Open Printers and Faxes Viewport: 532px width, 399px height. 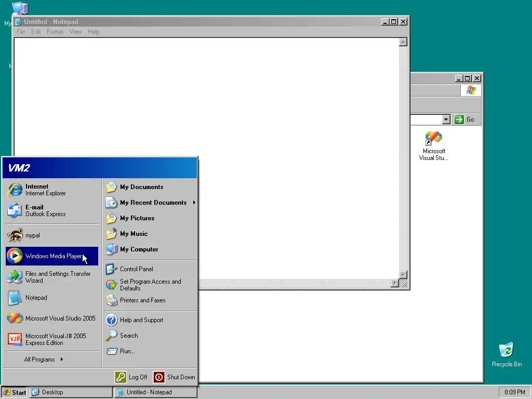tap(151, 300)
